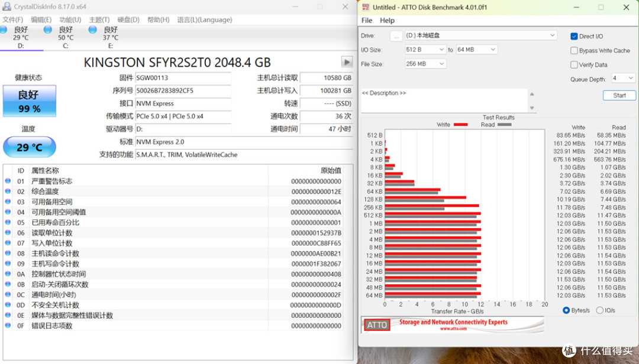Enable the Verify Data checkbox
Viewport: 639px width, 364px height.
pos(574,65)
